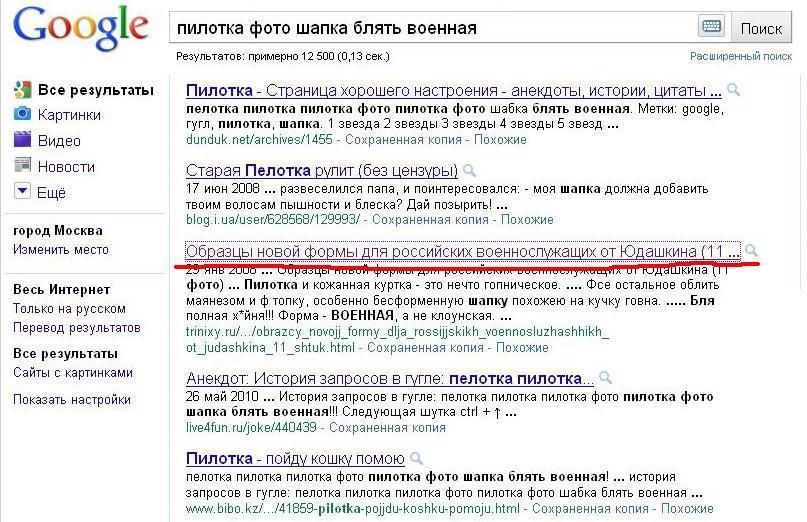The height and width of the screenshot is (522, 807).
Task: Click inside the search query field
Action: 430,28
